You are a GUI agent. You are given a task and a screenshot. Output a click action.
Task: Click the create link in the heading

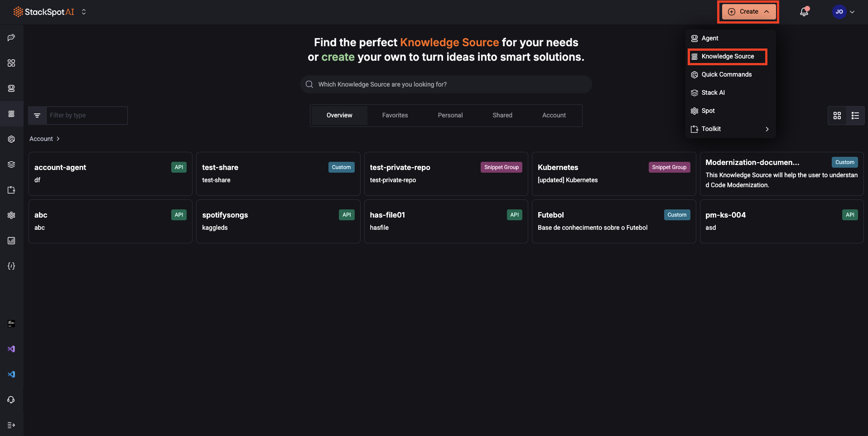pos(338,57)
